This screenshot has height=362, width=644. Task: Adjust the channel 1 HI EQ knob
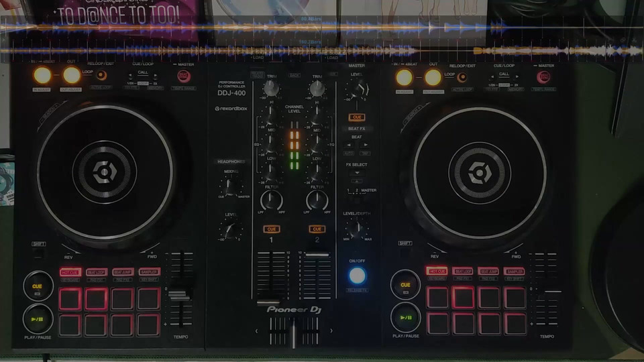[270, 117]
